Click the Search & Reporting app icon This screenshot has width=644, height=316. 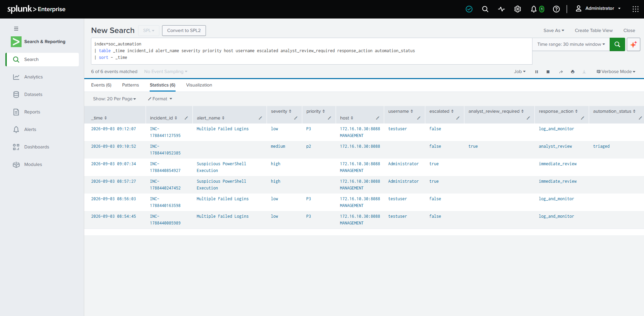[x=16, y=42]
